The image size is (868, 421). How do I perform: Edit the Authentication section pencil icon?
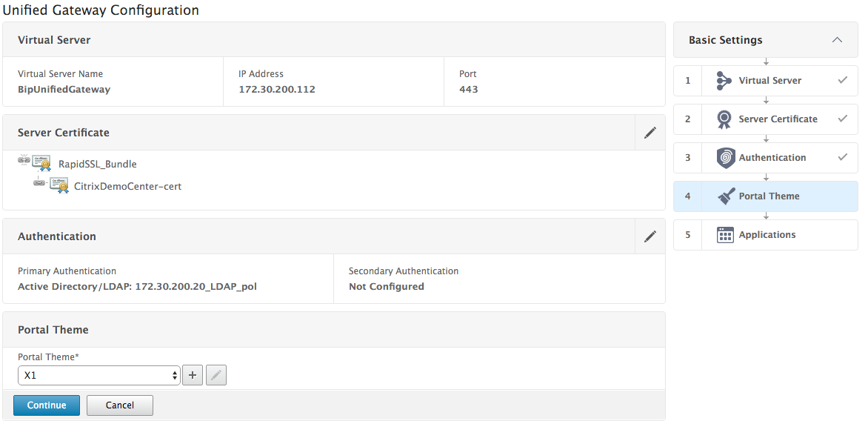[x=650, y=236]
